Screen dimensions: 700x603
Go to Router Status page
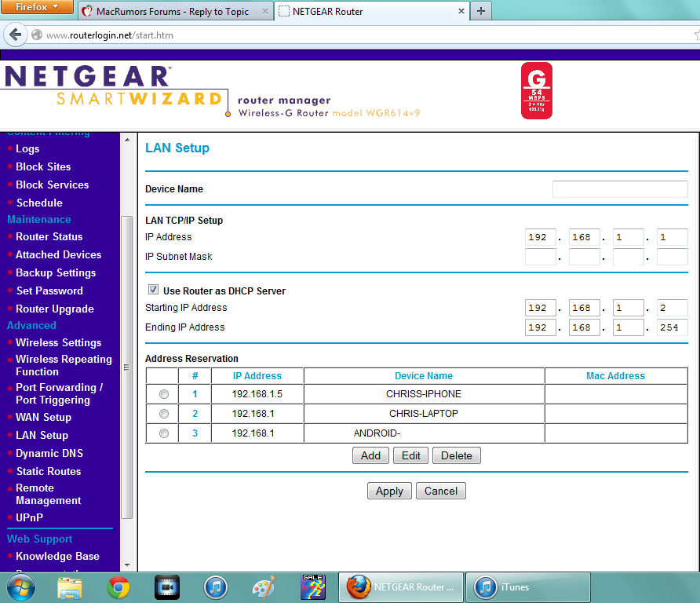49,237
